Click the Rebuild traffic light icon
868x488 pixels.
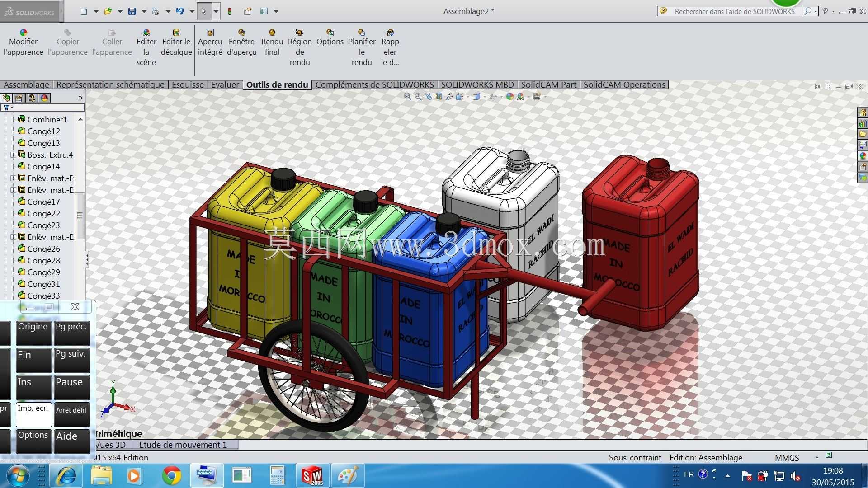click(x=230, y=11)
